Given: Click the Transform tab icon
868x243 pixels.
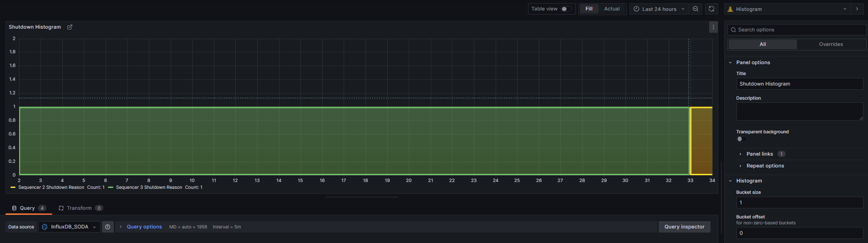Looking at the screenshot, I should coord(61,208).
